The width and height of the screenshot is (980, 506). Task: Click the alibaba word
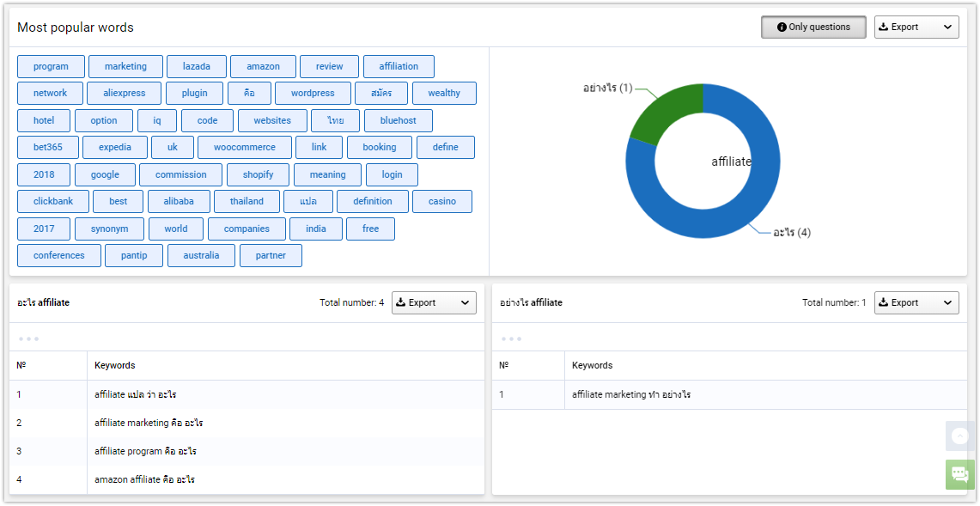pos(179,201)
